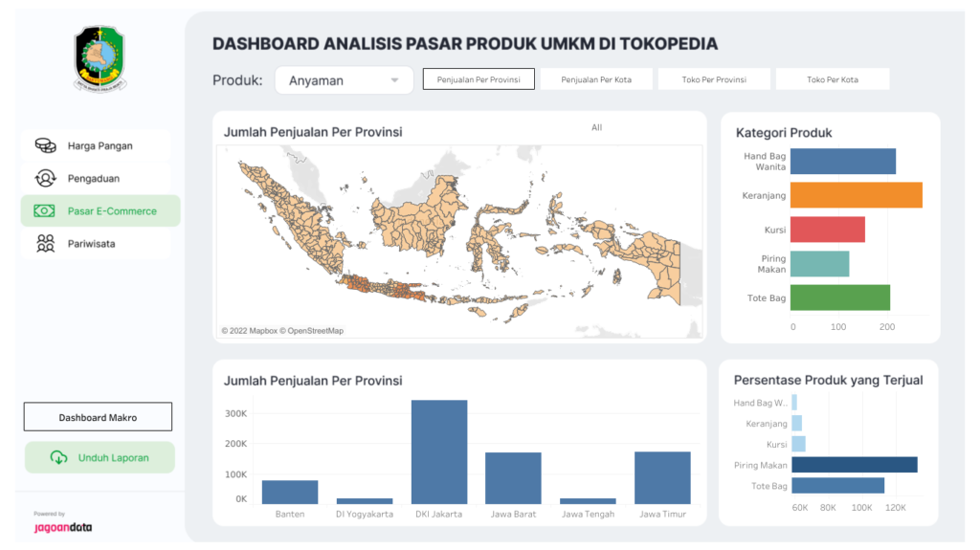Click the Dashboard Makro button

(x=99, y=417)
